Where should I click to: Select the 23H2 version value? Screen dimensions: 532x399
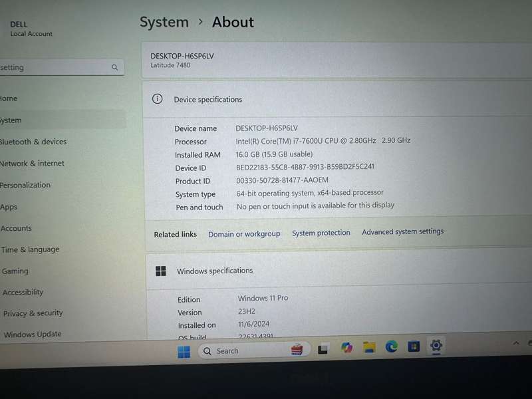click(247, 311)
